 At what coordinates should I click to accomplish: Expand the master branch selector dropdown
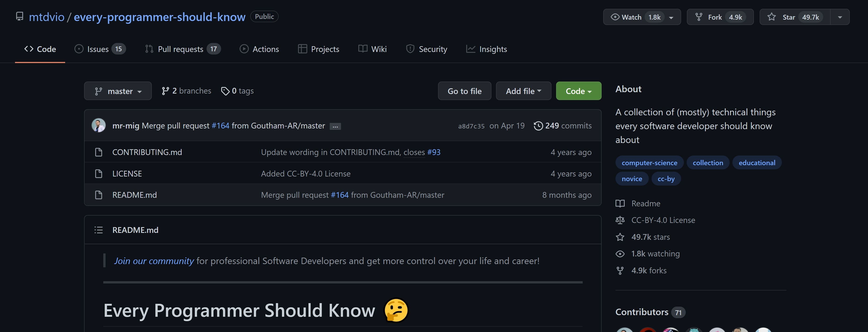118,91
